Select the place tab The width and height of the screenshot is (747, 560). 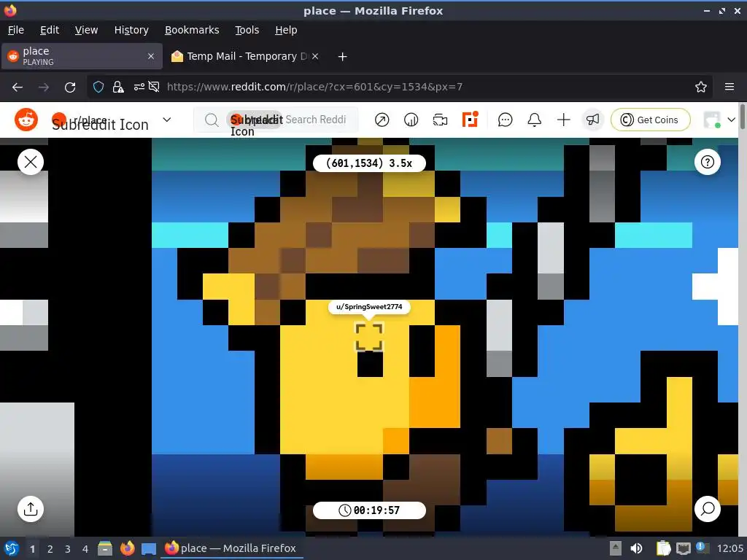pyautogui.click(x=82, y=56)
